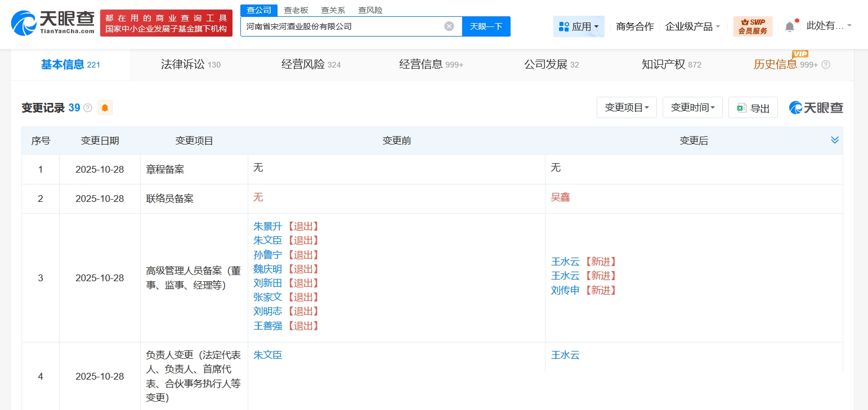Click the company name search input field
Image resolution: width=868 pixels, height=410 pixels.
point(338,26)
